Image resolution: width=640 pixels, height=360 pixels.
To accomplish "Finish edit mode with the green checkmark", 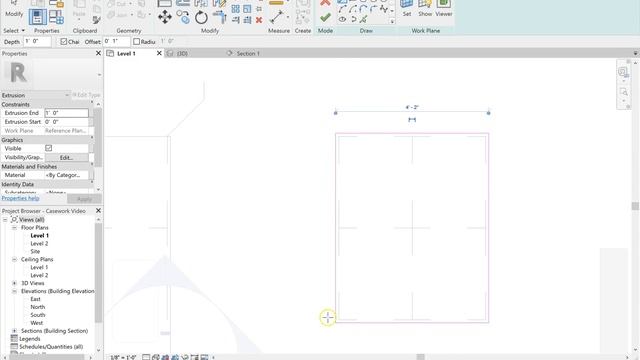I will pyautogui.click(x=325, y=18).
